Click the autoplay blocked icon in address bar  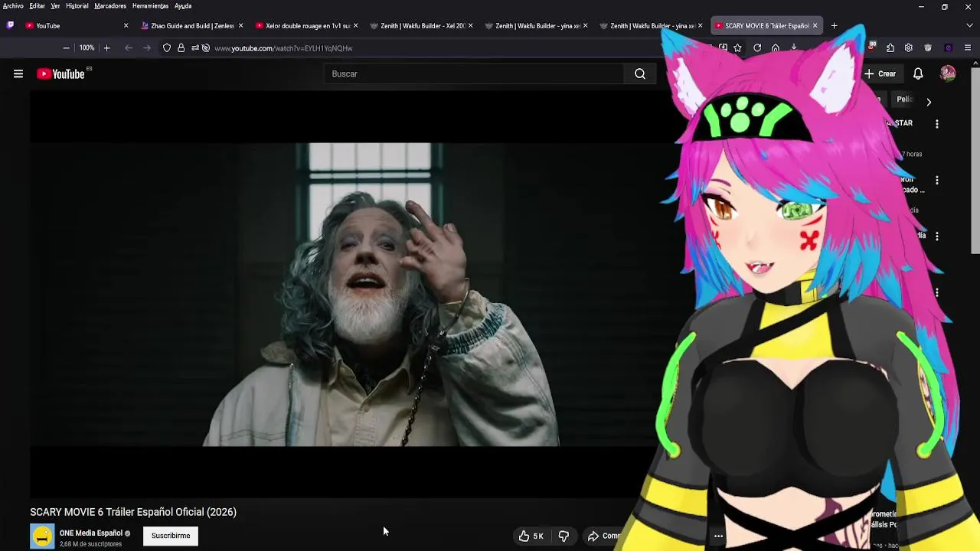click(x=206, y=48)
